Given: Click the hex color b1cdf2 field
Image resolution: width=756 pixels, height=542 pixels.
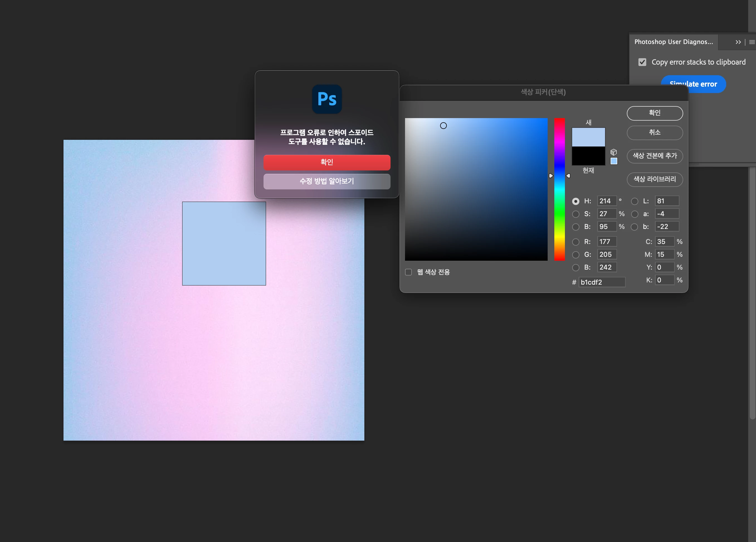Looking at the screenshot, I should [x=601, y=282].
